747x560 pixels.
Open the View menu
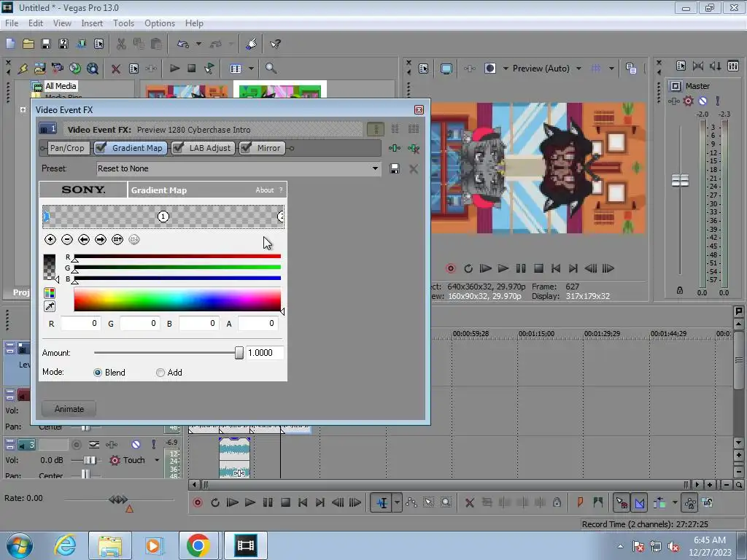62,23
